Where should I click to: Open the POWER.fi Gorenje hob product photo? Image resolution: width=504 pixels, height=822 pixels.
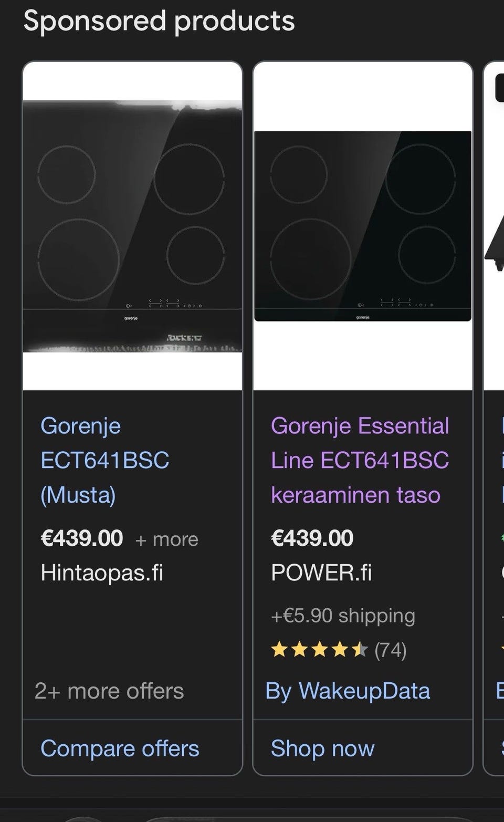click(363, 226)
